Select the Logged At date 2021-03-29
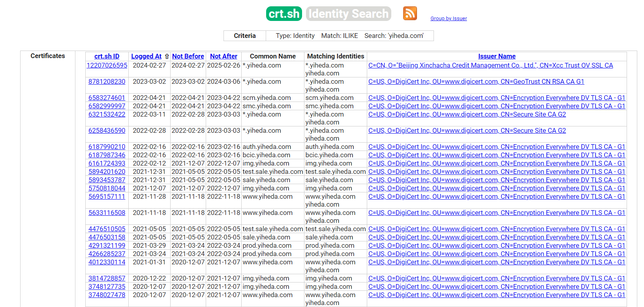 click(x=149, y=246)
